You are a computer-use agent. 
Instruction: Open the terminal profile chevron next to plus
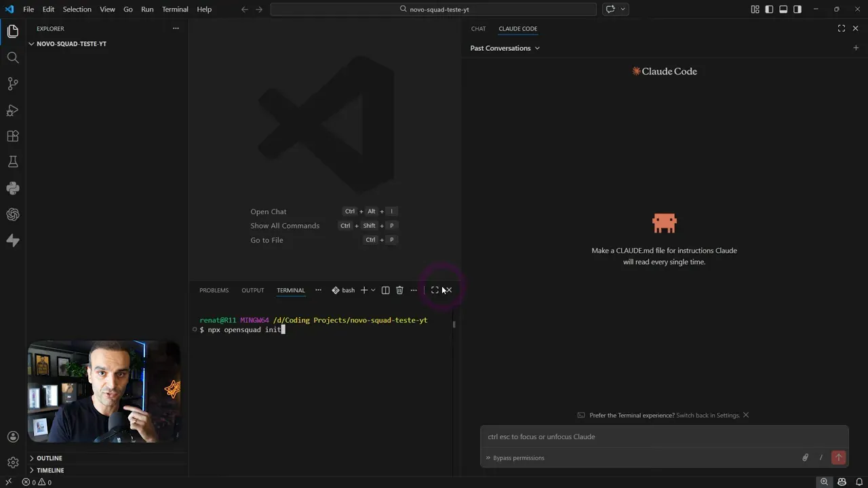(x=373, y=289)
